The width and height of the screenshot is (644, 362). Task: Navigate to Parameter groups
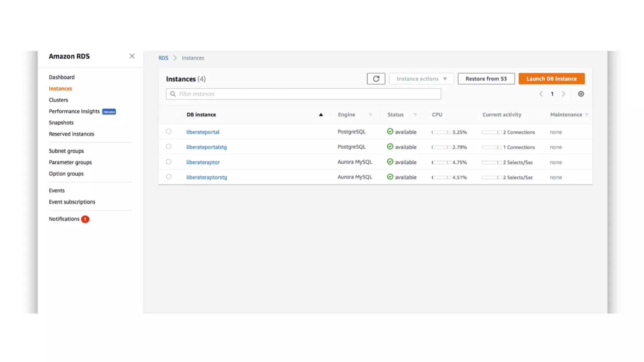70,162
